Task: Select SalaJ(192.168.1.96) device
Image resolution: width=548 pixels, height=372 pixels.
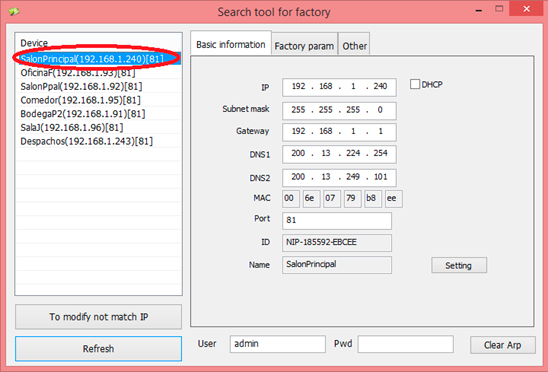Action: pyautogui.click(x=99, y=127)
